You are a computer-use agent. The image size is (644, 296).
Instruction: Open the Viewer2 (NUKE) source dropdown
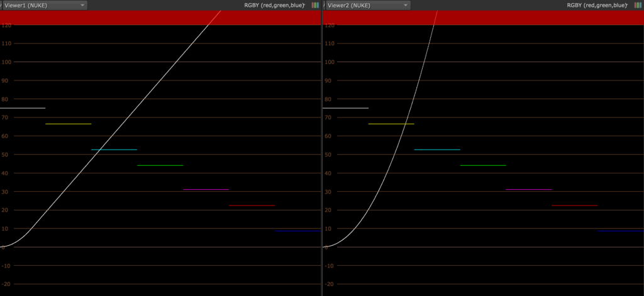coord(367,5)
